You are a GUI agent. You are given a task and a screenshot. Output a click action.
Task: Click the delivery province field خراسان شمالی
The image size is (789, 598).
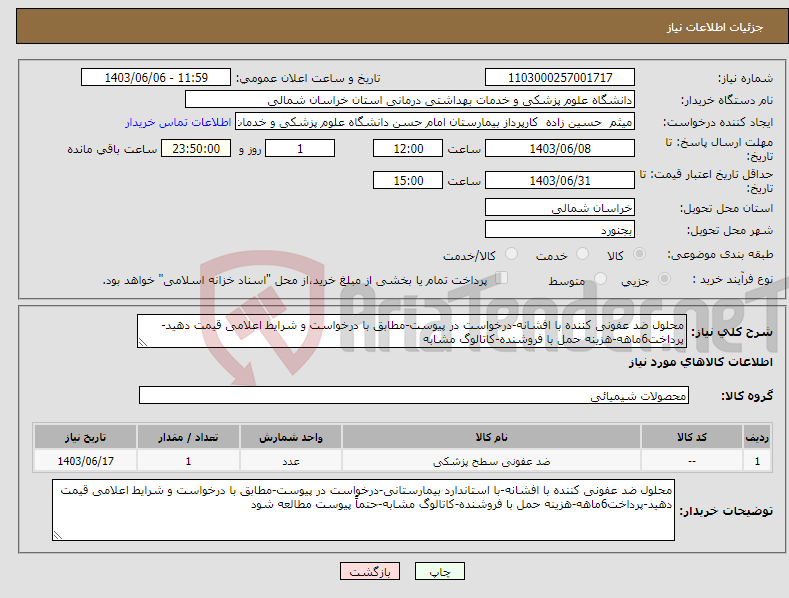click(560, 207)
